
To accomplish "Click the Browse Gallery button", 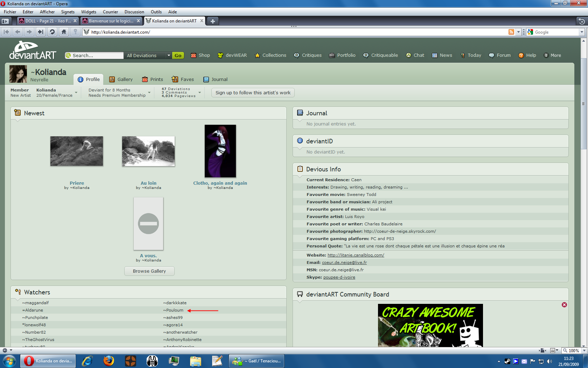I will 149,271.
